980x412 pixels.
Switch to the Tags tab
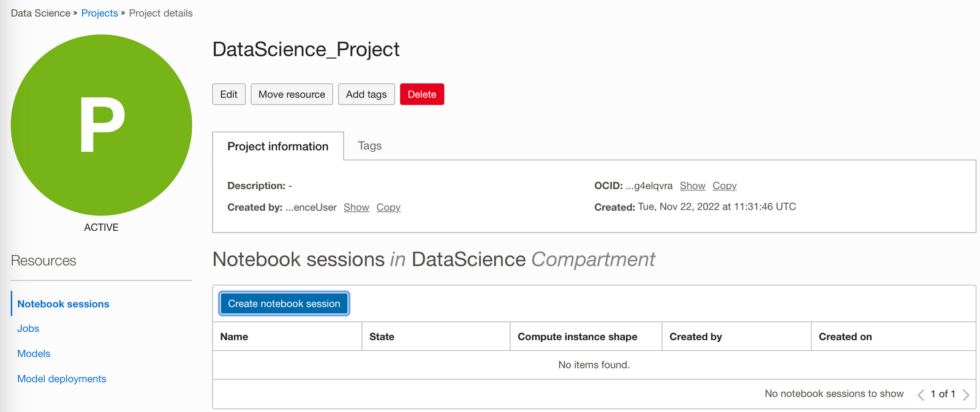369,146
